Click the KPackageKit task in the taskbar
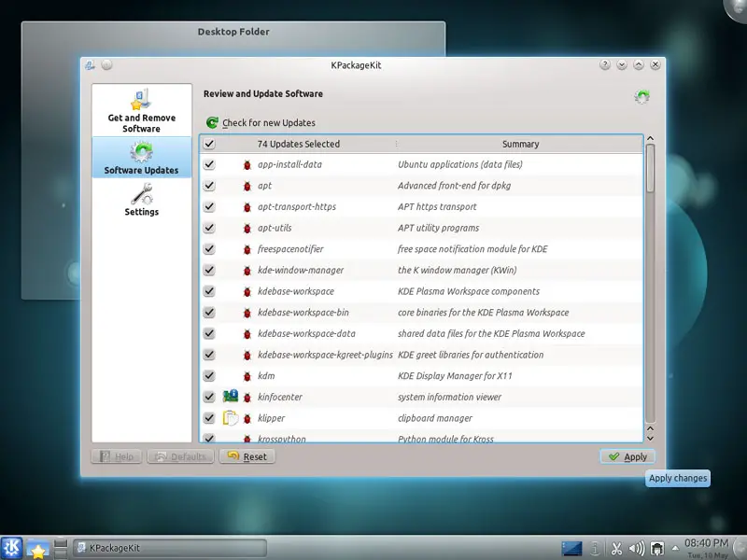The height and width of the screenshot is (560, 747). [170, 548]
